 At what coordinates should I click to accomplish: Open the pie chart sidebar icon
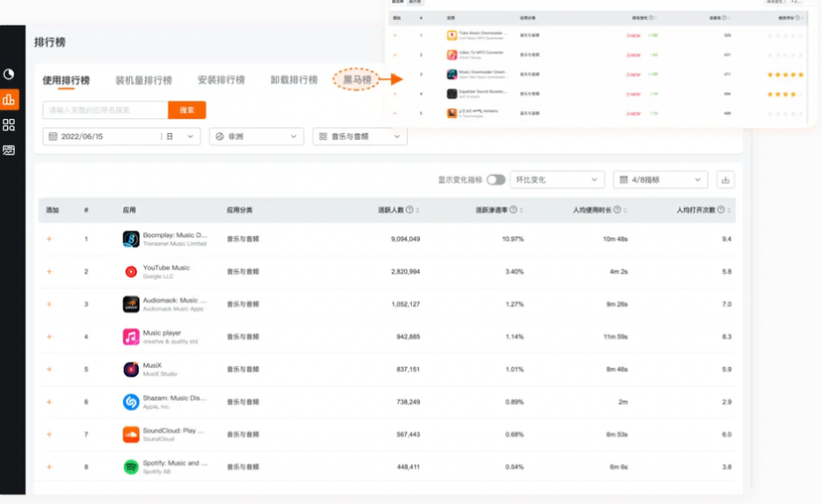9,74
